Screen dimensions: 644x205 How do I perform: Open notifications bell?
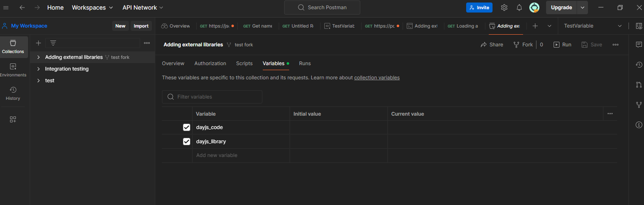point(519,8)
